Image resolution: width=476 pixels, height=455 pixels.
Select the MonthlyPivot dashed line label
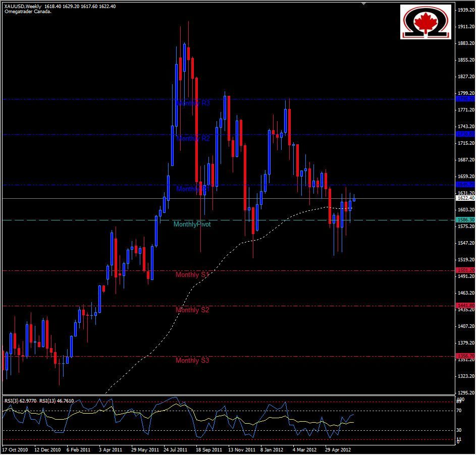click(x=193, y=224)
